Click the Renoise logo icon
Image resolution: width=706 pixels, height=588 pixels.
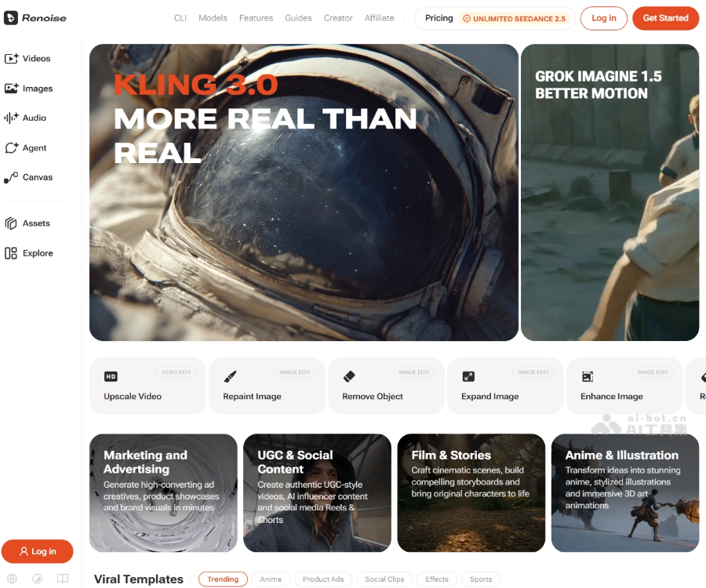coord(11,18)
